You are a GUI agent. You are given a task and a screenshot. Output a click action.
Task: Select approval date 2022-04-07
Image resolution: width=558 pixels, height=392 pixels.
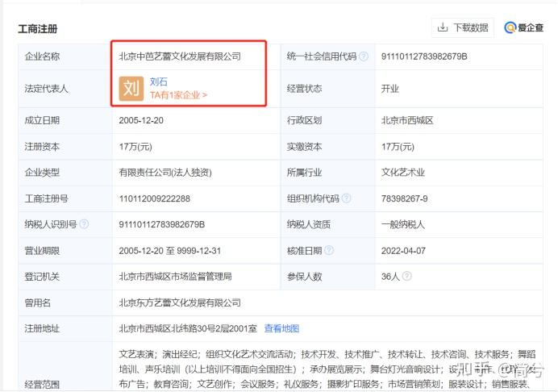coord(403,251)
